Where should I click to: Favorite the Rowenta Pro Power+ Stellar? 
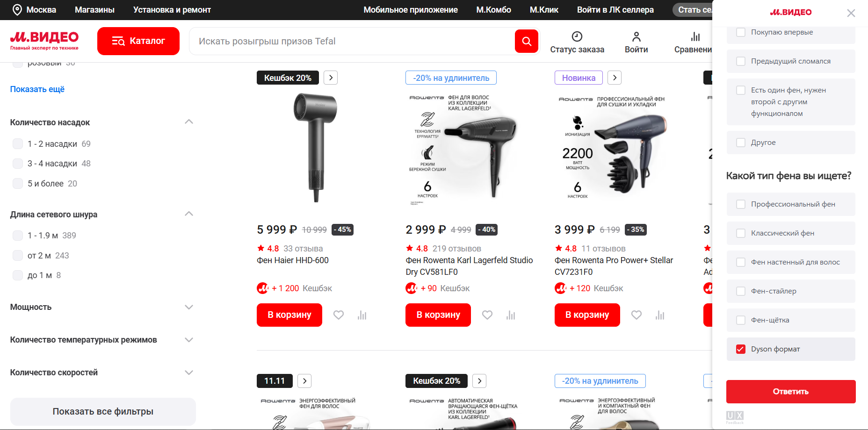click(x=637, y=315)
